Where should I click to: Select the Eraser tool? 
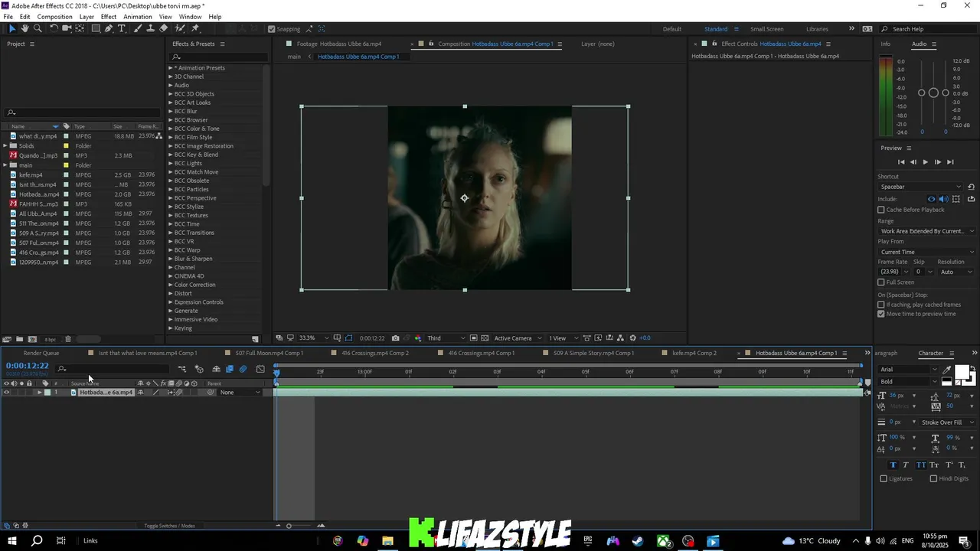coord(163,28)
